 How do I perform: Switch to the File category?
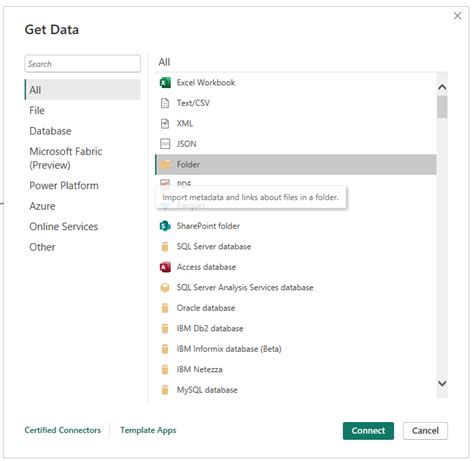[37, 111]
